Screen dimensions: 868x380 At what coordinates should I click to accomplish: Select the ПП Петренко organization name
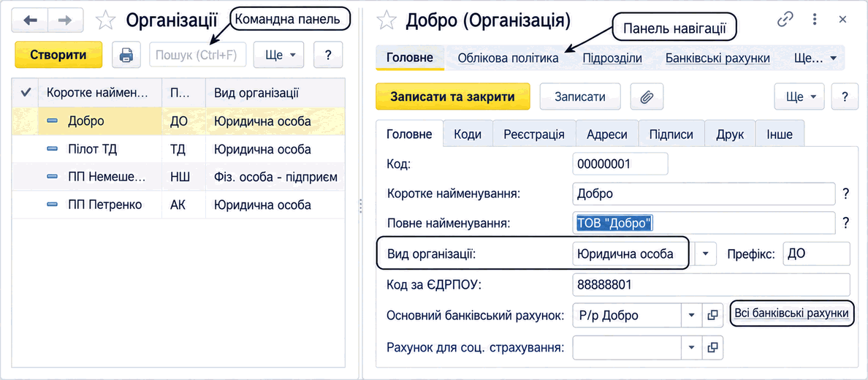(x=104, y=205)
